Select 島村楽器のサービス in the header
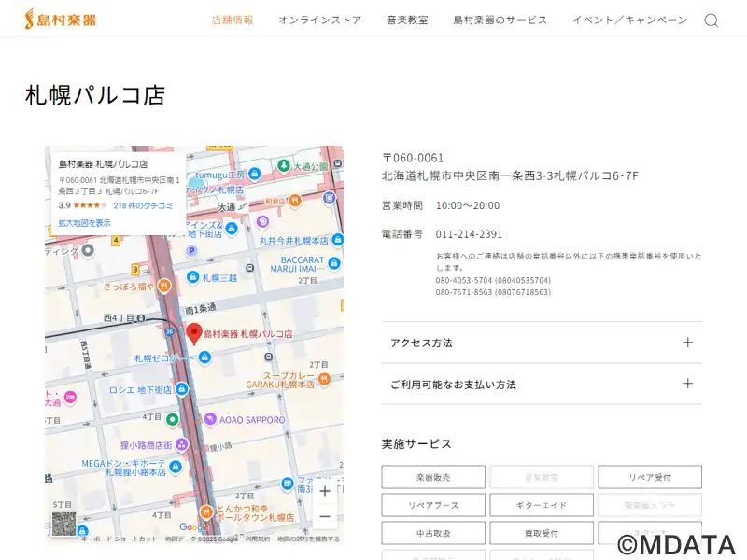 pyautogui.click(x=500, y=20)
